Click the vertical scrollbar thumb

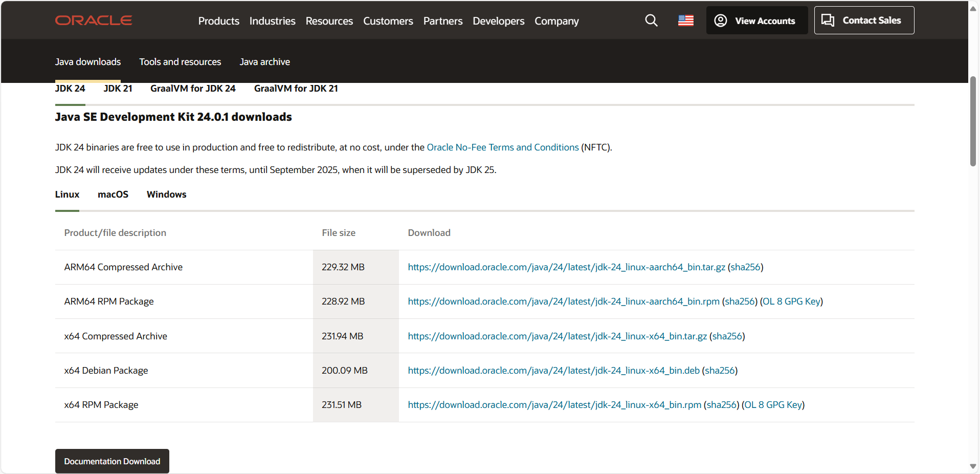click(x=973, y=121)
